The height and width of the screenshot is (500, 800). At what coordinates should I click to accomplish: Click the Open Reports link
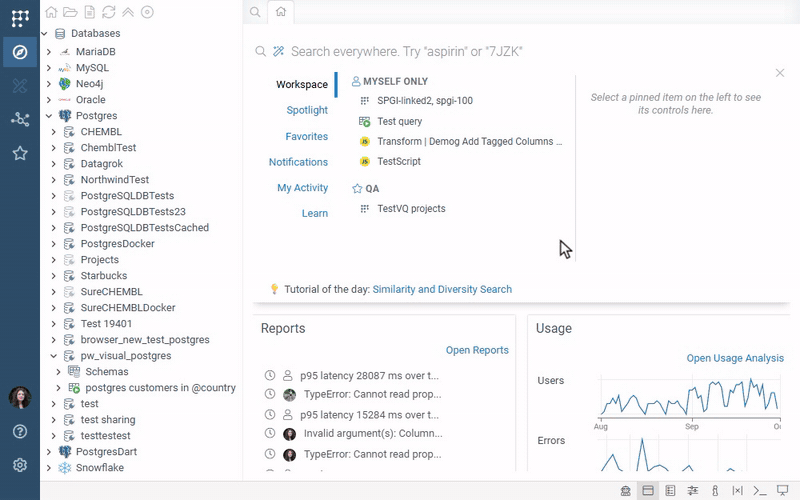[x=477, y=350]
